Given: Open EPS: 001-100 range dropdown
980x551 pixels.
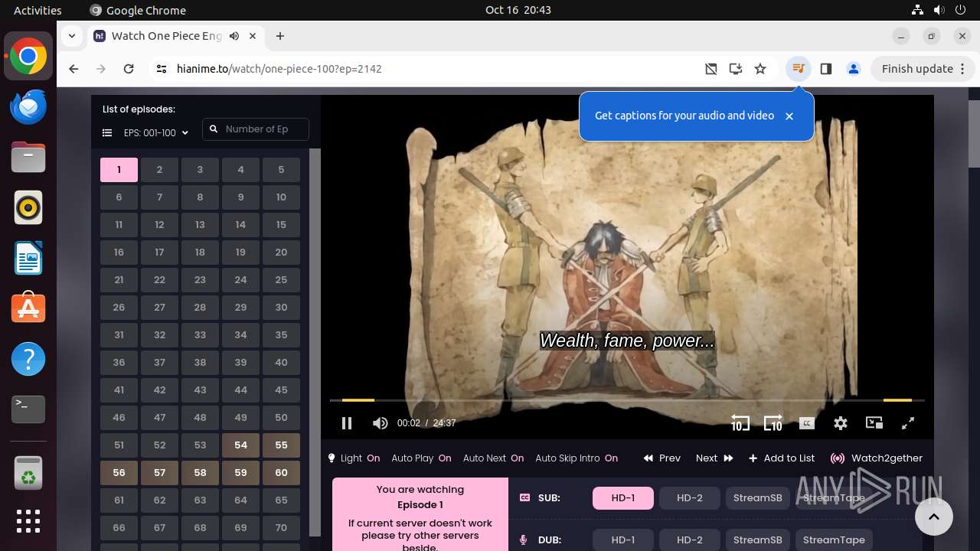Looking at the screenshot, I should tap(155, 133).
